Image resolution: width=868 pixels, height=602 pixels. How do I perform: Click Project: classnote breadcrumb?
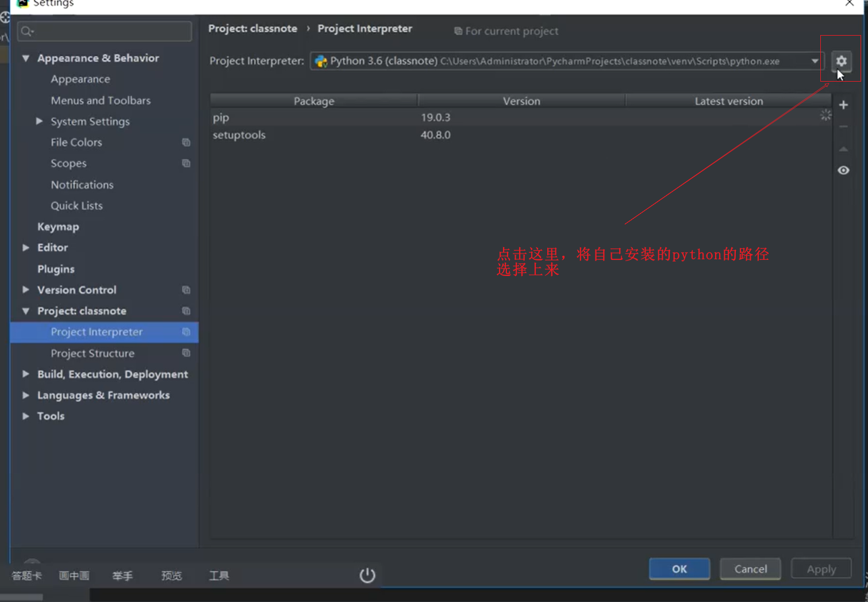(x=253, y=28)
